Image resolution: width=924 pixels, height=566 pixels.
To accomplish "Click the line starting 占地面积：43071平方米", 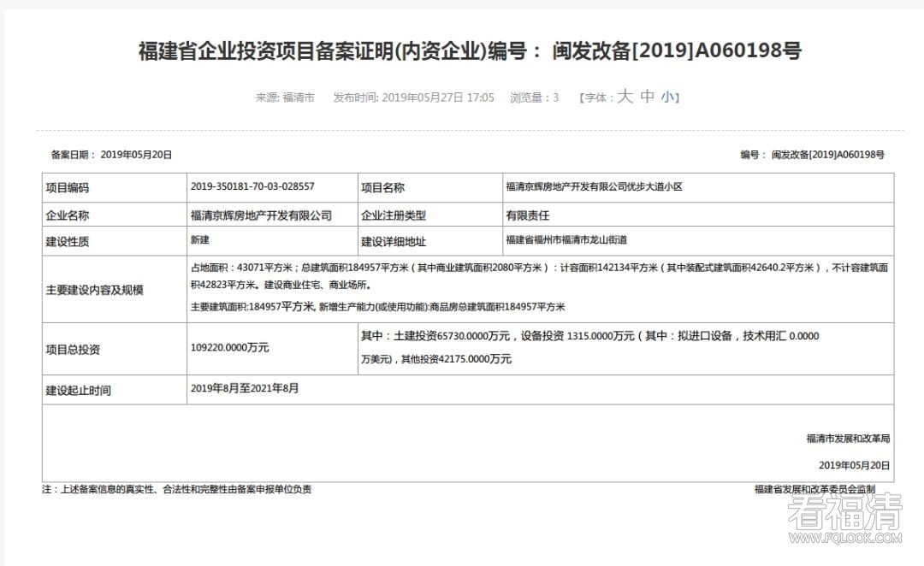I will pyautogui.click(x=539, y=268).
